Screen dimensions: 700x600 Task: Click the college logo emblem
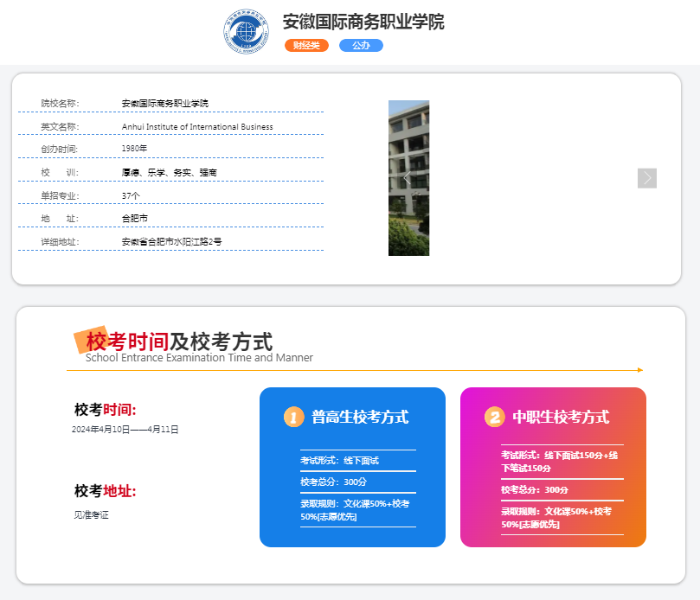[x=246, y=31]
